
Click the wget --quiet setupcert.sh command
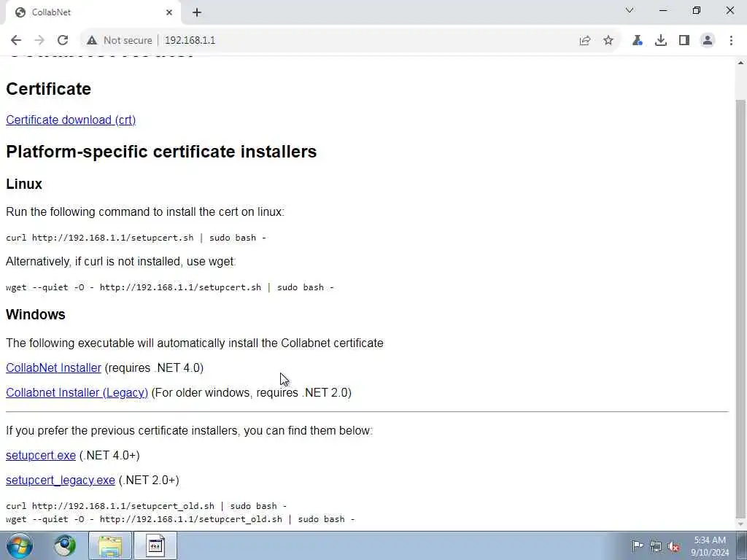(169, 287)
